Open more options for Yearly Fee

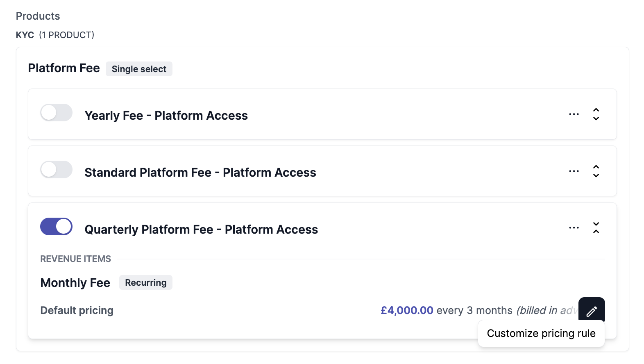[574, 114]
